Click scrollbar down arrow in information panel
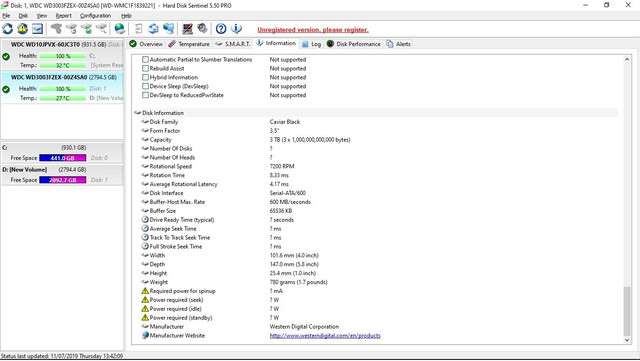Viewport: 640px width, 361px height. (x=627, y=340)
